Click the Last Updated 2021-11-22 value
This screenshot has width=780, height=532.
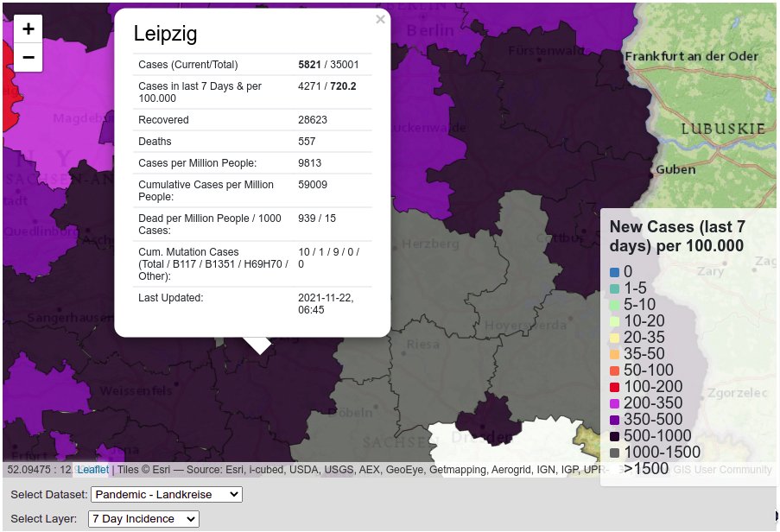coord(326,304)
